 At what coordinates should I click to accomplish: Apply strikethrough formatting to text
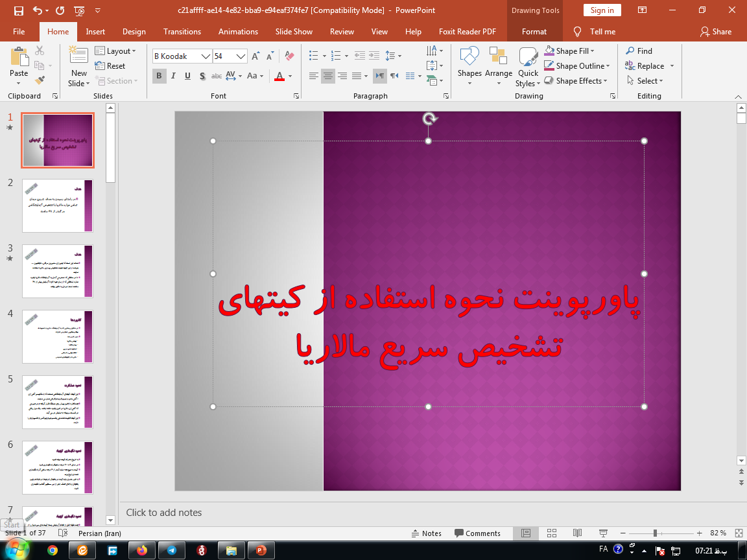click(216, 76)
